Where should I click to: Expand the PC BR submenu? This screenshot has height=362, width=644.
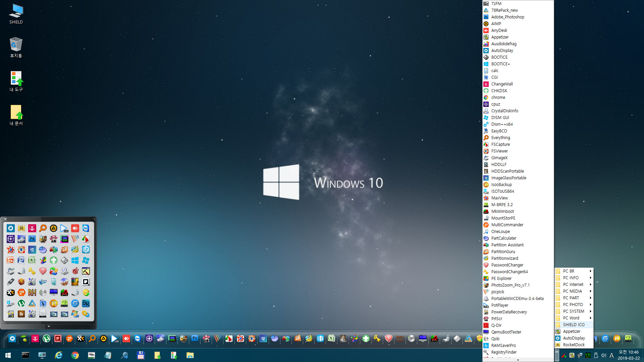pos(574,271)
